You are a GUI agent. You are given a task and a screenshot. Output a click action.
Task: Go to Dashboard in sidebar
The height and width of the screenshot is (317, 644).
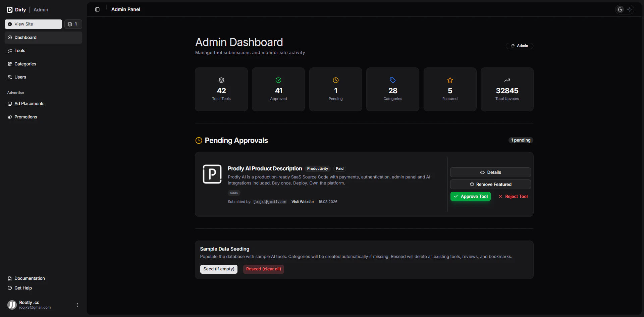click(x=43, y=38)
